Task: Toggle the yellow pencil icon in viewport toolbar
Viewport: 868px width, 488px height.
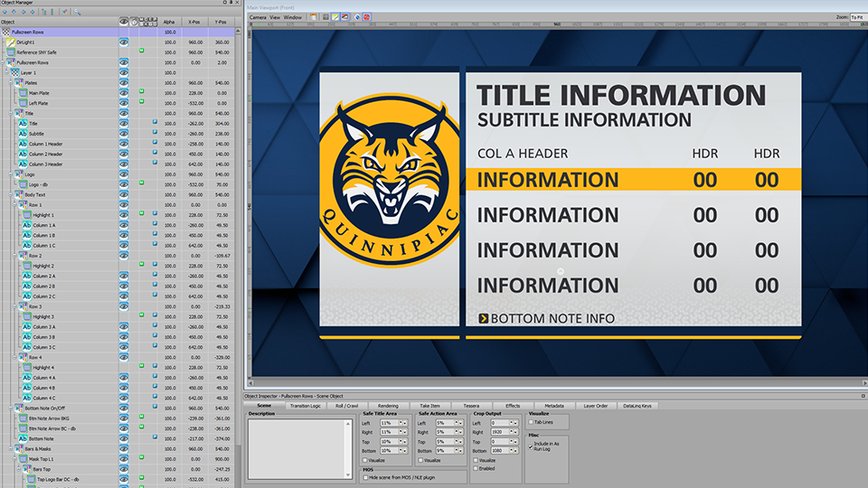Action: click(x=335, y=17)
